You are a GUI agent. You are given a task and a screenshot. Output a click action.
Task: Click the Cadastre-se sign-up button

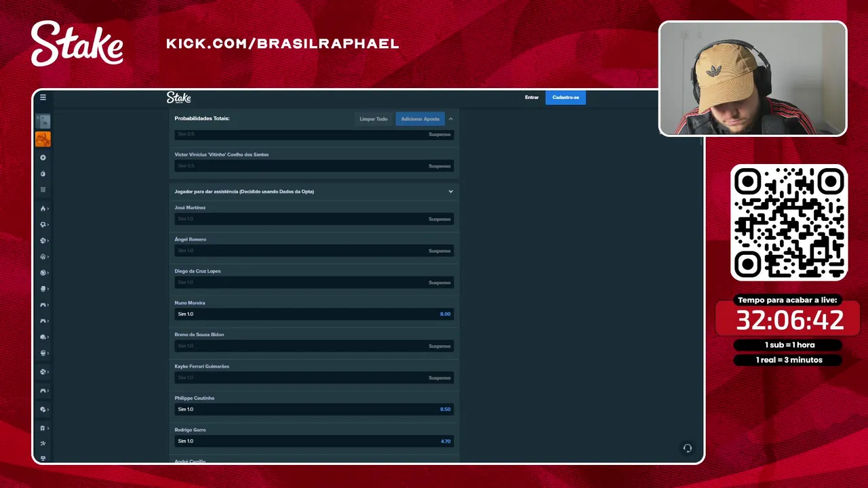[x=566, y=98]
